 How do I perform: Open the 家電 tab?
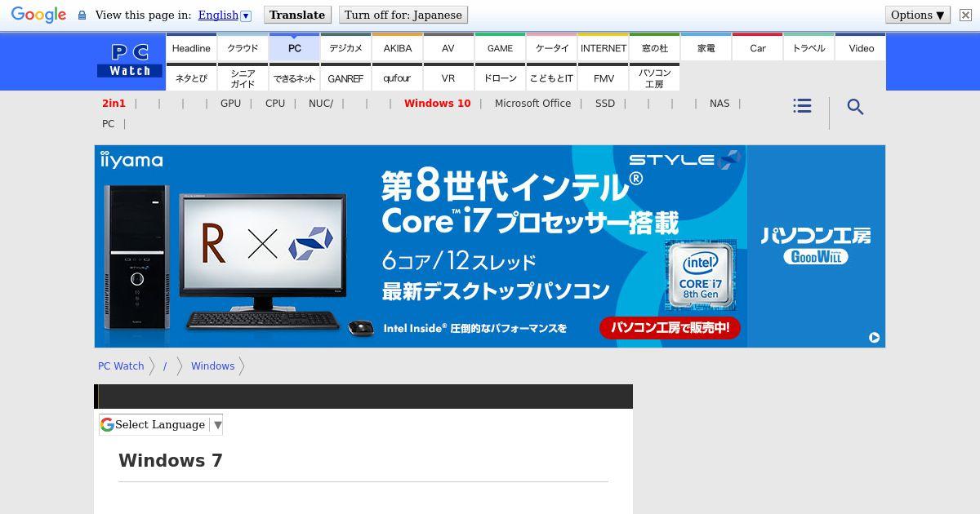(x=706, y=48)
